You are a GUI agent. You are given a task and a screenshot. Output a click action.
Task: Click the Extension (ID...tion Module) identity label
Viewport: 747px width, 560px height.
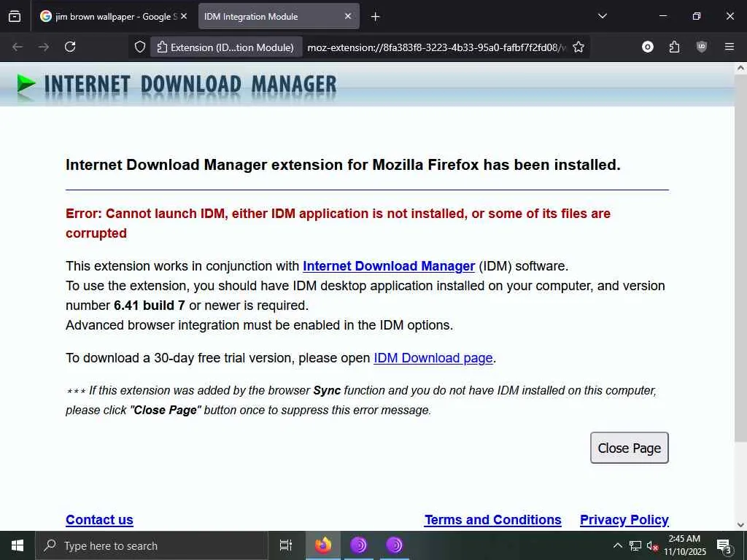coord(226,47)
